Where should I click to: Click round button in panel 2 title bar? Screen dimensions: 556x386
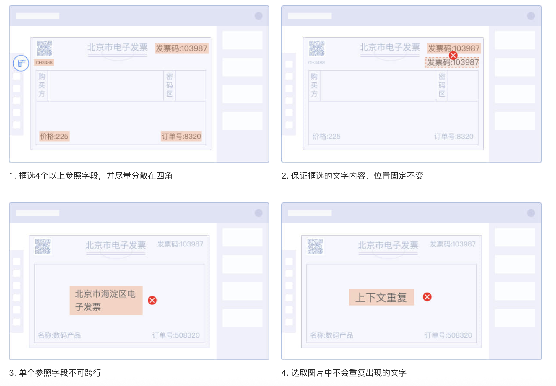pyautogui.click(x=531, y=16)
